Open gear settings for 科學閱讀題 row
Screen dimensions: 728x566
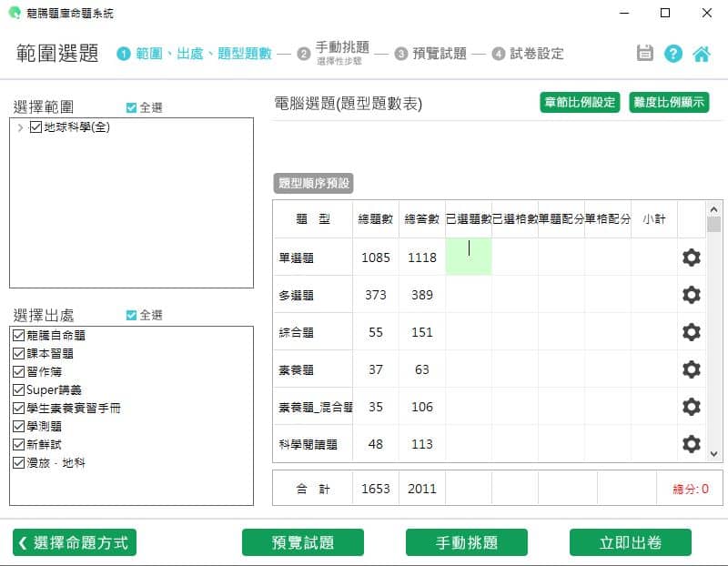tap(692, 444)
